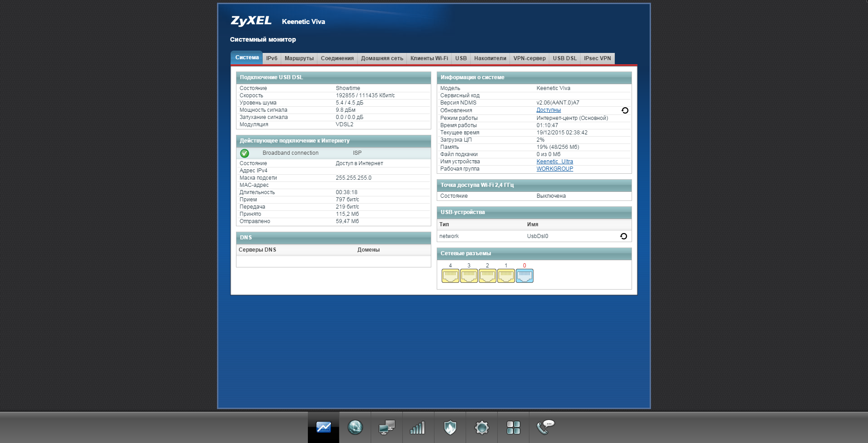Click the UsbDsl0 device name
The image size is (868, 443).
[x=538, y=236]
